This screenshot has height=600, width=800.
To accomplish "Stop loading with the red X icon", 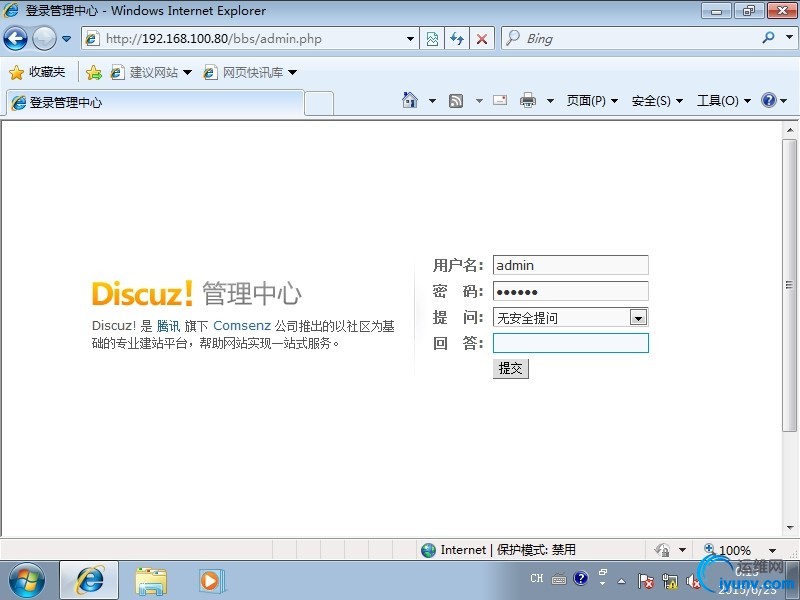I will pos(481,39).
